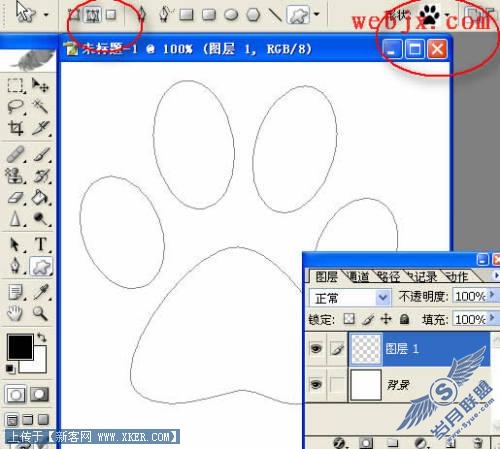Image resolution: width=500 pixels, height=449 pixels.
Task: Select the Custom Shape tool in toolbox
Action: [41, 266]
